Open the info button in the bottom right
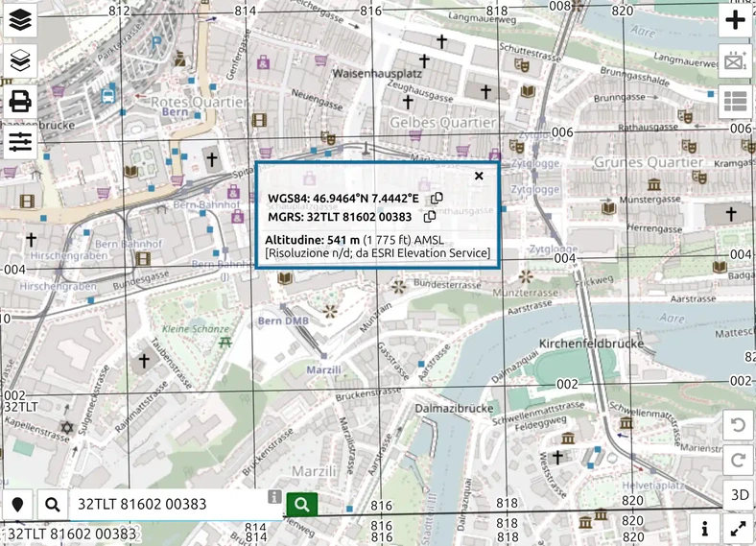 [x=705, y=529]
